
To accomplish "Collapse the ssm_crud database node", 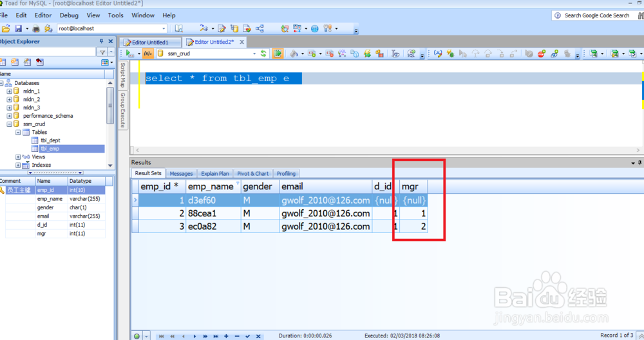I will [9, 124].
